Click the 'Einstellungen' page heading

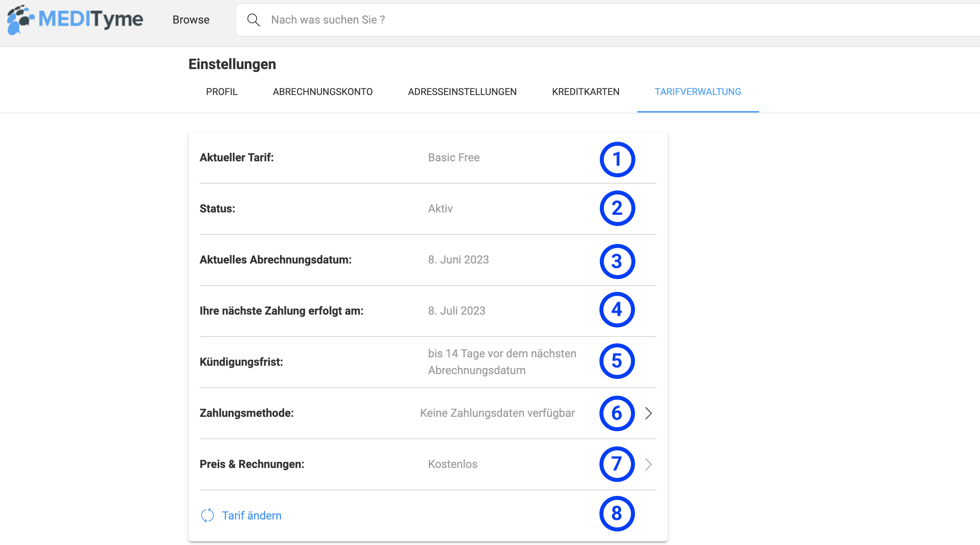tap(232, 64)
